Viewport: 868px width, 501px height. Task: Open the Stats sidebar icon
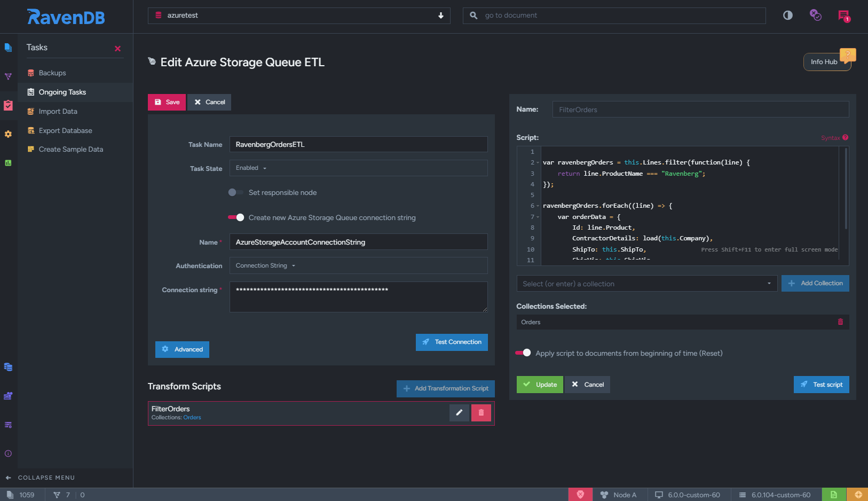point(8,163)
